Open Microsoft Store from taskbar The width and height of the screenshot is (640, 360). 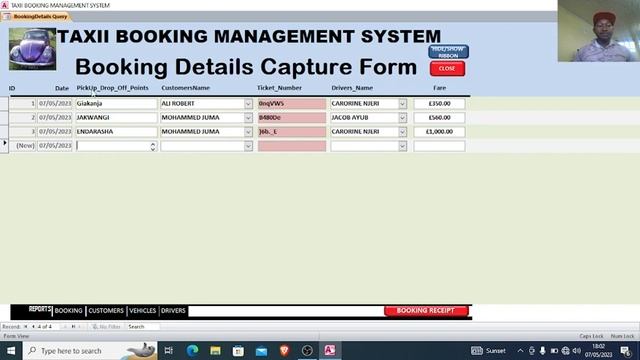tap(238, 351)
